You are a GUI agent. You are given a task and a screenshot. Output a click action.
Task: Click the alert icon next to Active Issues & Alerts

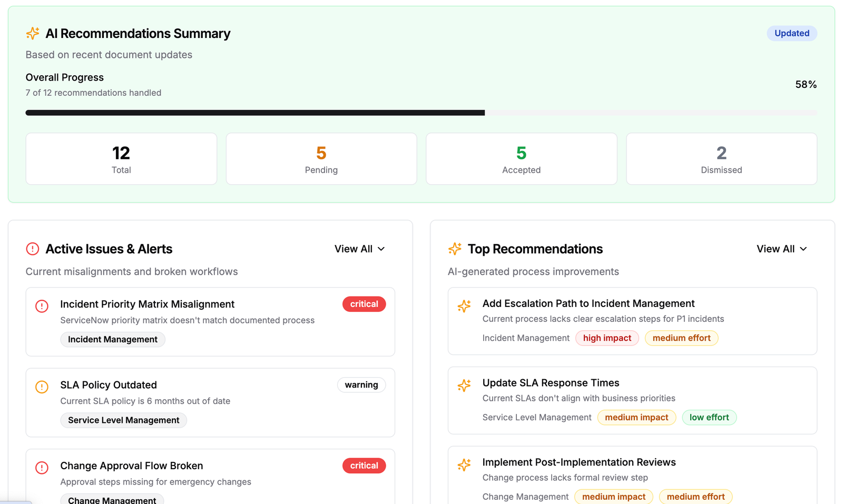32,249
